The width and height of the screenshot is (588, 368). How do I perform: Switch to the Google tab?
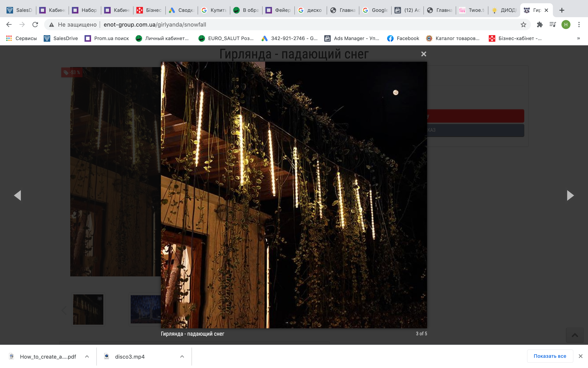[375, 10]
